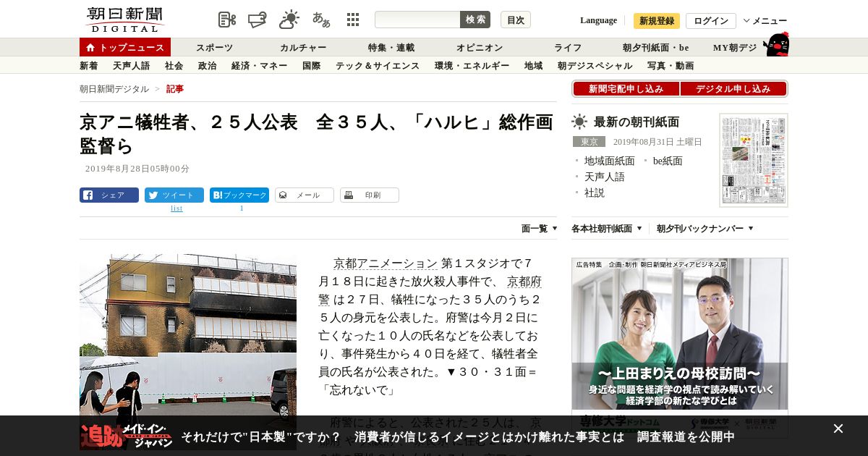Click the 東京 edition label

pyautogui.click(x=589, y=142)
